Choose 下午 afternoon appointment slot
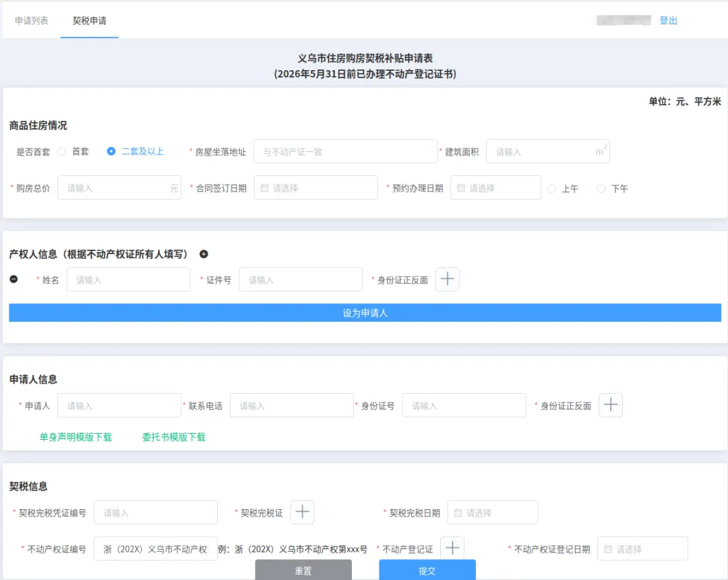The height and width of the screenshot is (580, 728). (x=601, y=189)
